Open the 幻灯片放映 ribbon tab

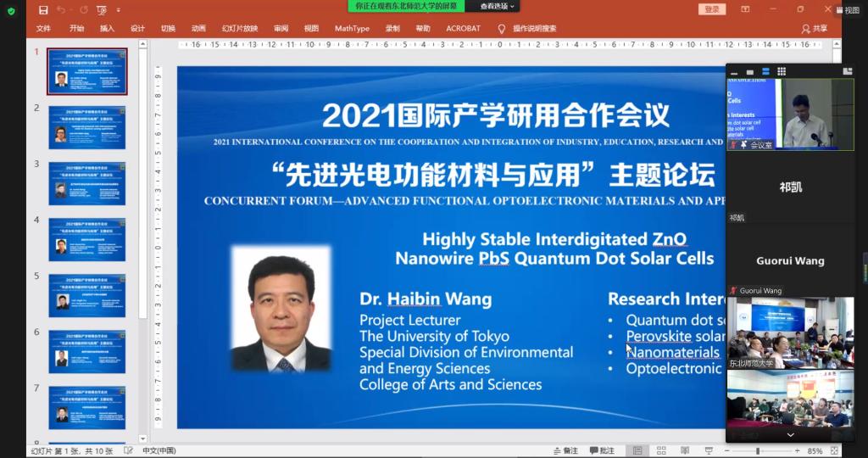(x=240, y=28)
